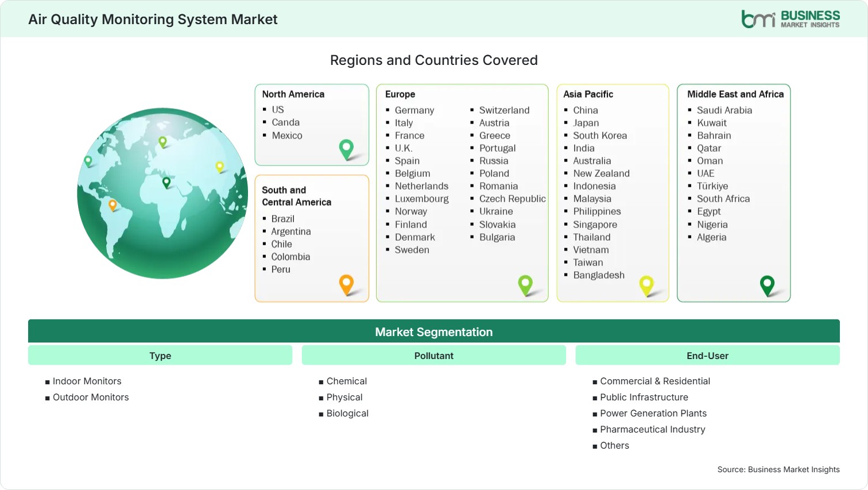Click China in Asia Pacific list

click(x=586, y=110)
